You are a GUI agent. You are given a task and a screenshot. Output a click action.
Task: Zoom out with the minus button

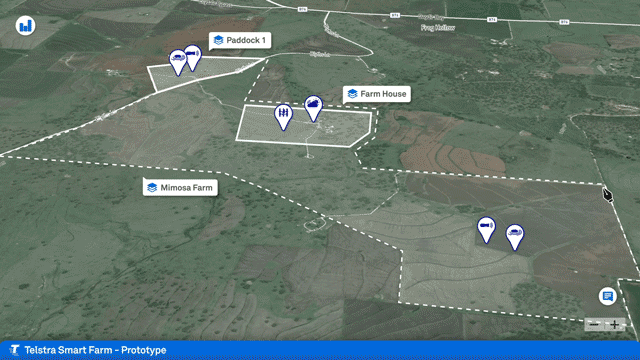tap(595, 325)
